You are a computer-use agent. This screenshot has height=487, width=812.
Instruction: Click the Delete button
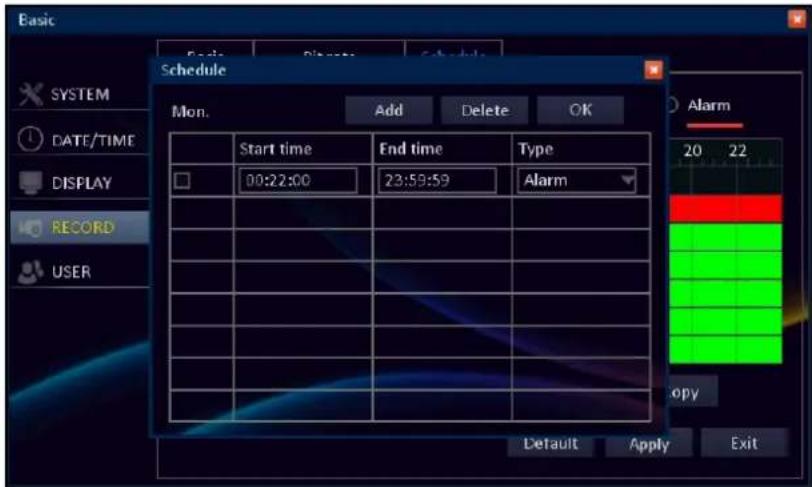click(485, 110)
